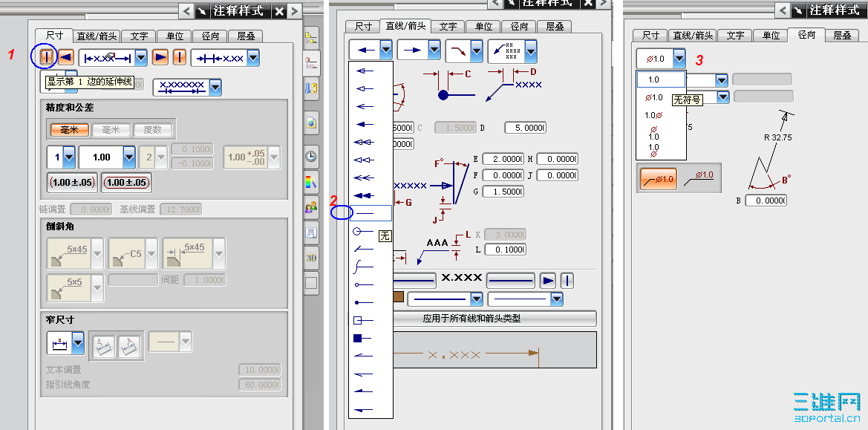Viewport: 868px width, 430px height.
Task: Open arrows-inside dimension style dropdown
Action: coord(253,57)
